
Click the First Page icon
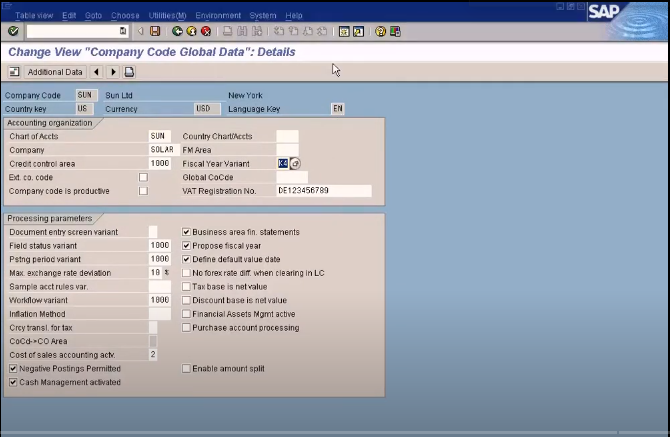(279, 31)
